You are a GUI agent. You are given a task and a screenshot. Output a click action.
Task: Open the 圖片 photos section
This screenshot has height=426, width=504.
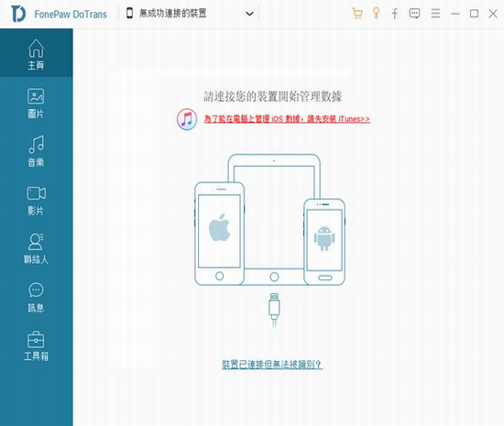coord(36,104)
